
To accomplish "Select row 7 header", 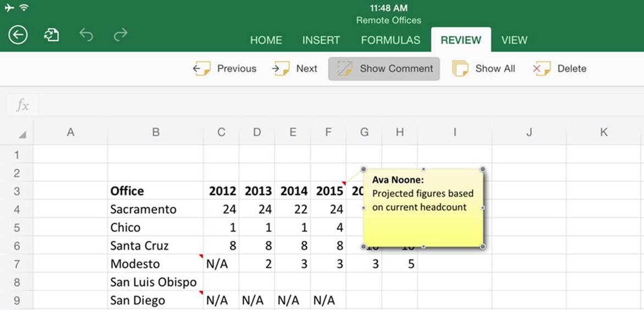I will point(16,264).
